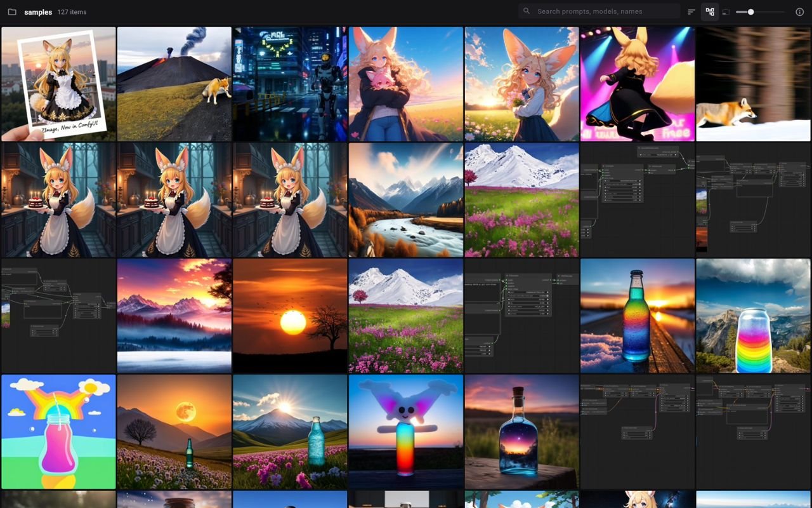
Task: Open the samples folder icon
Action: coord(12,12)
